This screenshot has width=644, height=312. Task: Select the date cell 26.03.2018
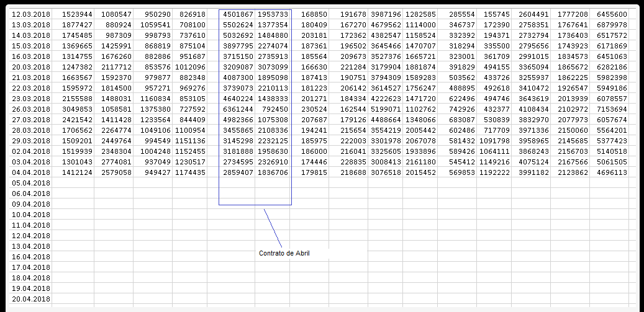pyautogui.click(x=32, y=109)
